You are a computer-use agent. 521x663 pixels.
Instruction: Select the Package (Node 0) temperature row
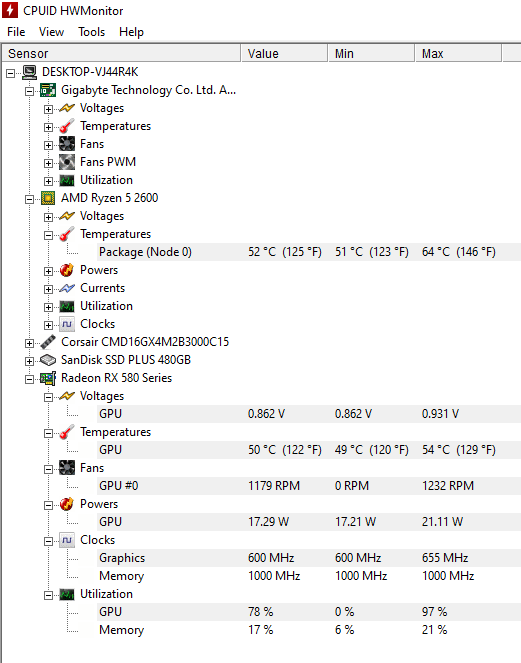pyautogui.click(x=309, y=252)
